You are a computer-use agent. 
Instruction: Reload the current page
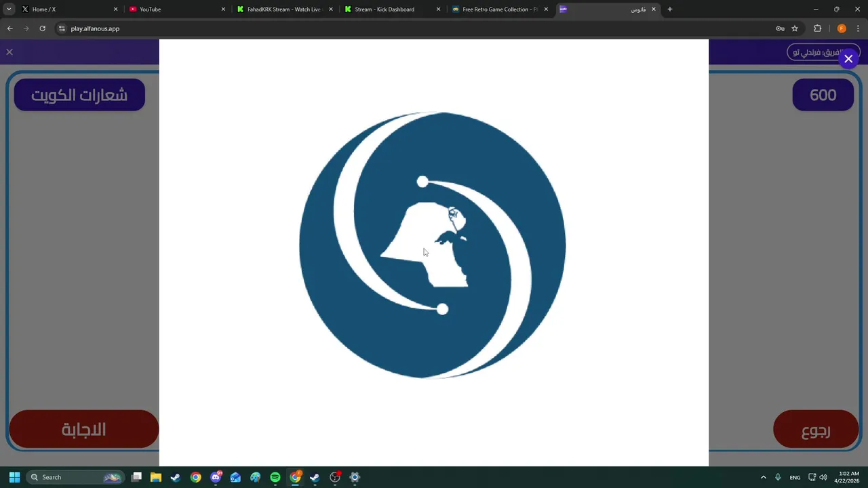pos(42,28)
